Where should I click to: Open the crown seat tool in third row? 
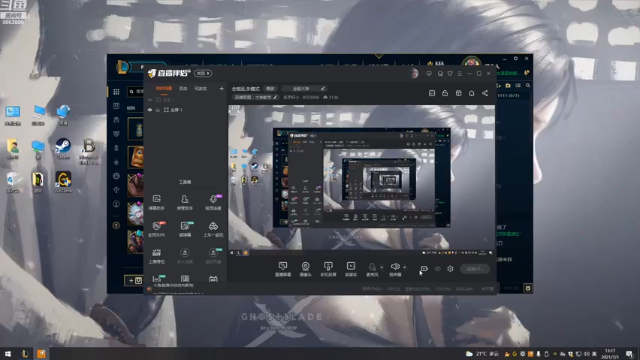pos(156,256)
